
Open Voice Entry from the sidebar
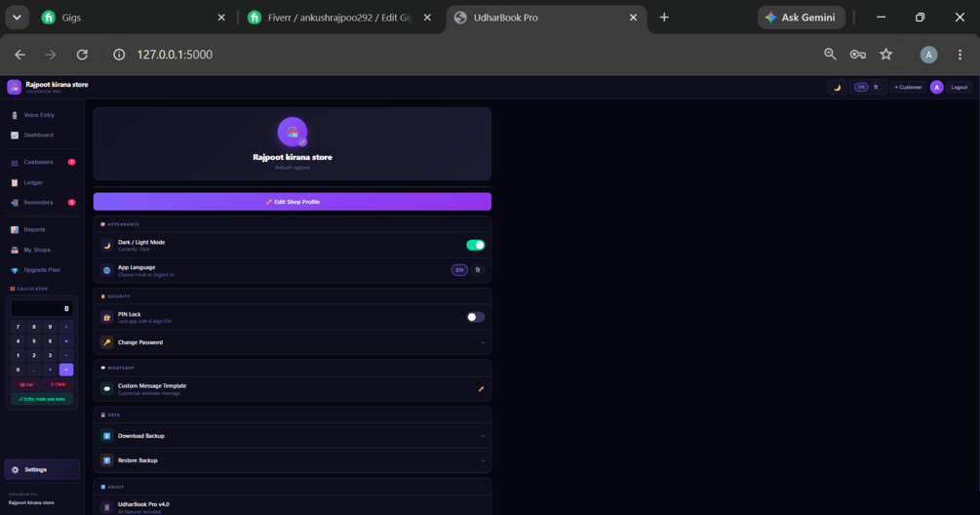(41, 115)
